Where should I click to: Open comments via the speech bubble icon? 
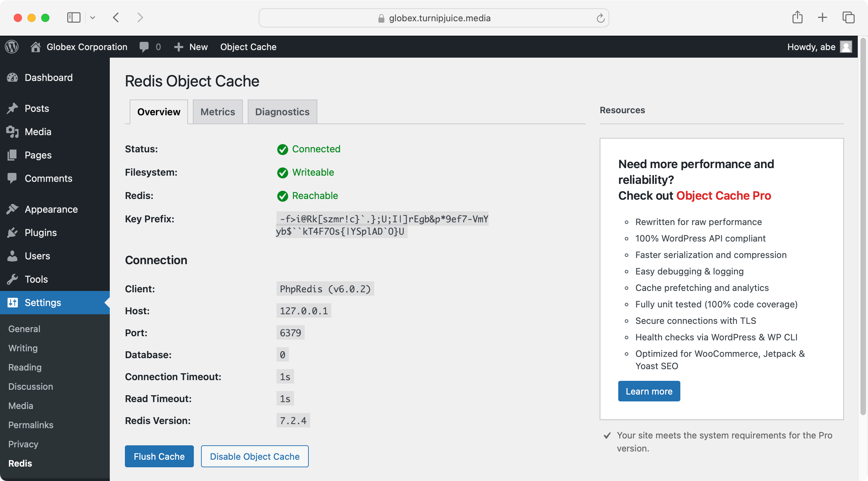coord(144,47)
